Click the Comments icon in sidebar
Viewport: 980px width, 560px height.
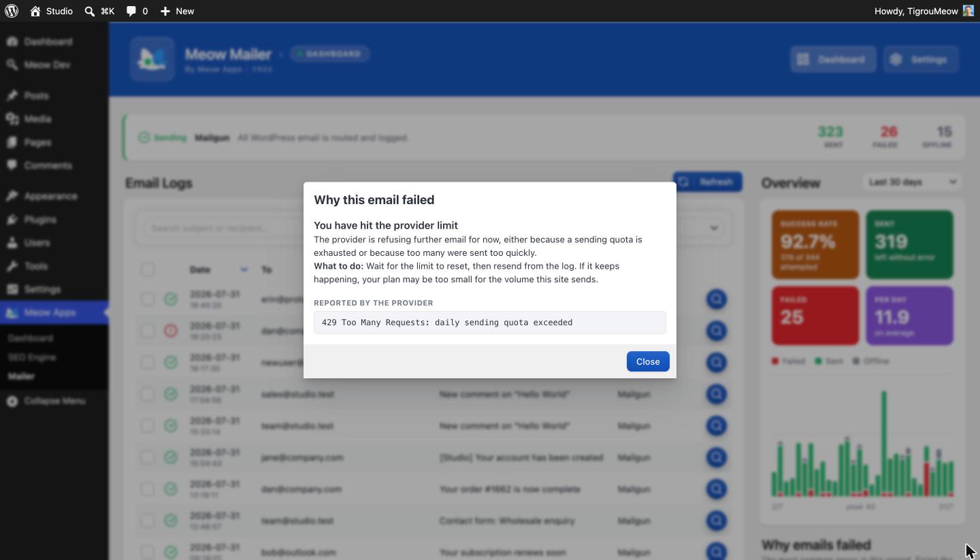point(12,165)
